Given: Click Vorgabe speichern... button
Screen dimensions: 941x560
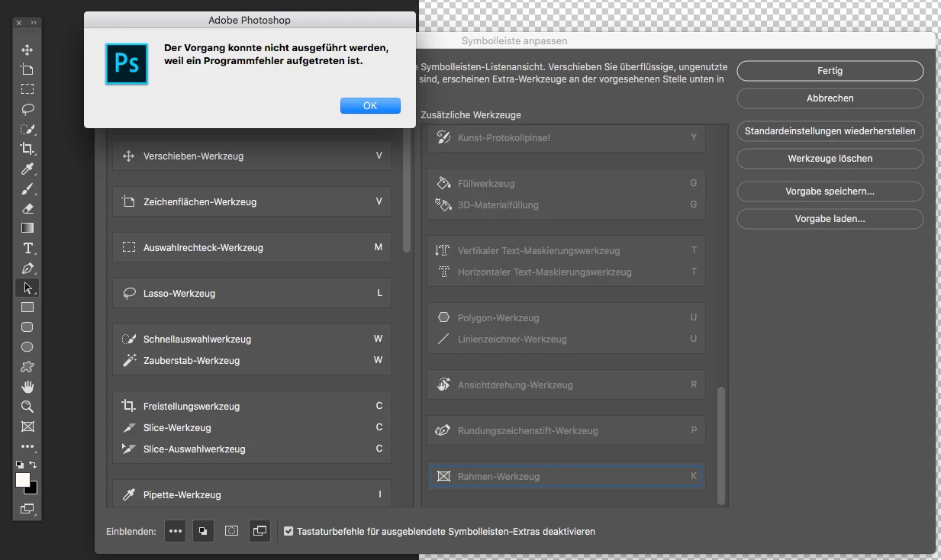Looking at the screenshot, I should click(x=830, y=191).
